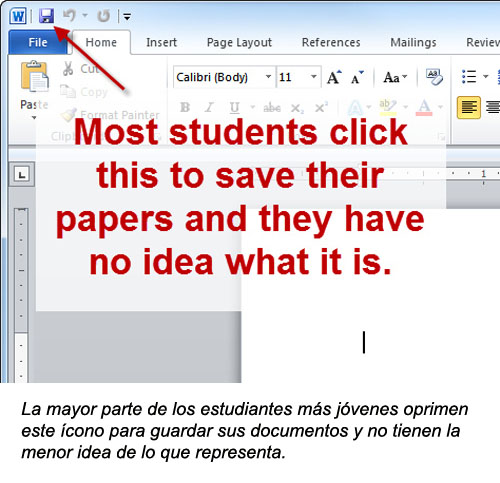Expand the Paste options arrow
This screenshot has height=483, width=500.
(x=34, y=118)
